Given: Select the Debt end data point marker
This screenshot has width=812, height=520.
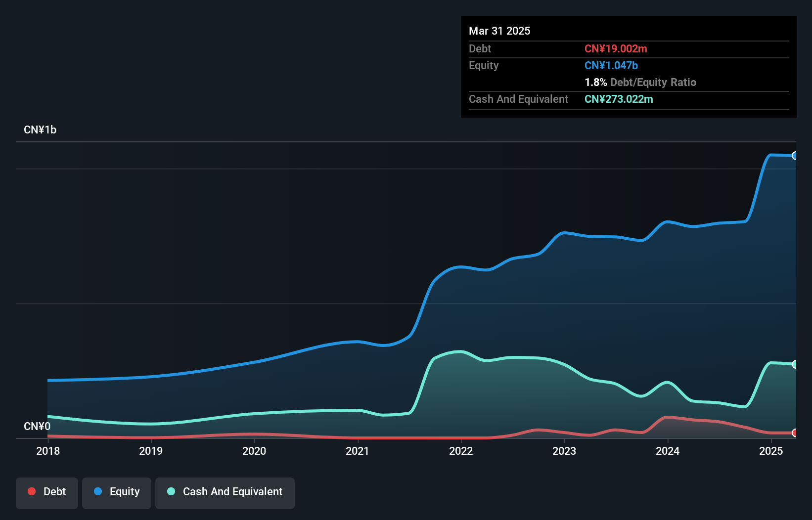Looking at the screenshot, I should point(795,433).
